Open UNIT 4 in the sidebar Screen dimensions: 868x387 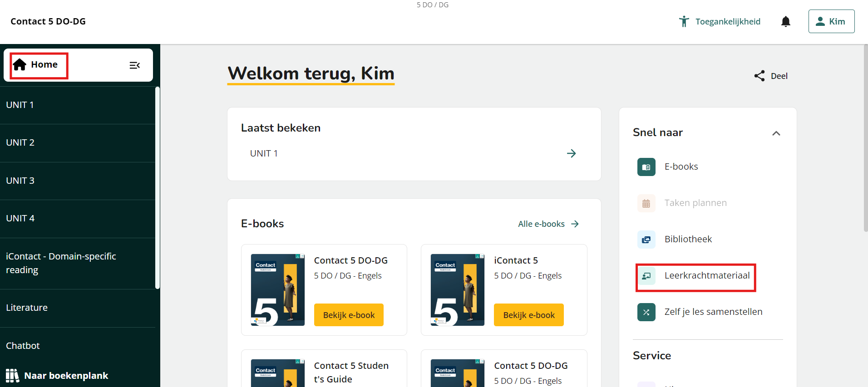point(78,219)
